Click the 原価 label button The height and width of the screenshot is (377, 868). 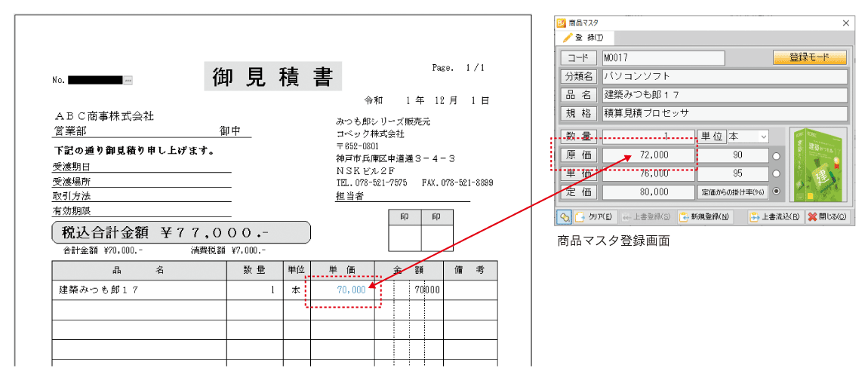[578, 155]
